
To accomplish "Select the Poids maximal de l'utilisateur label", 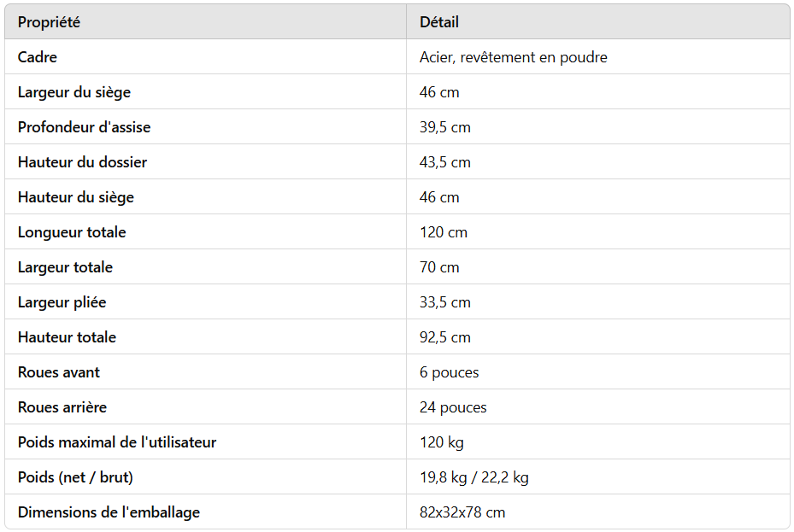I will (x=116, y=442).
